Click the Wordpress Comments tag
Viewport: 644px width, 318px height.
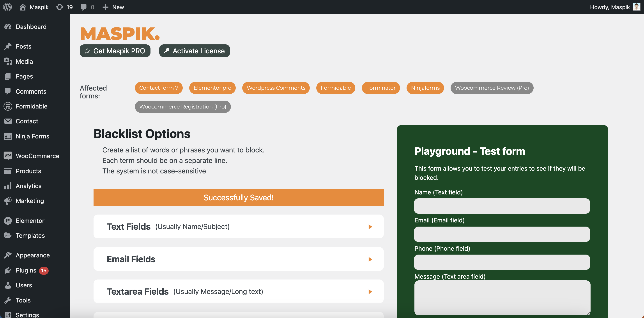coord(276,88)
